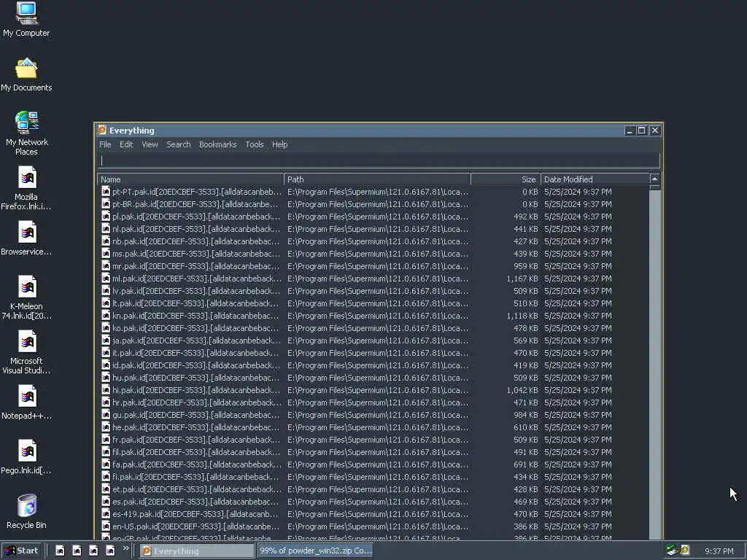747x560 pixels.
Task: Sort results by Name column header
Action: 190,179
